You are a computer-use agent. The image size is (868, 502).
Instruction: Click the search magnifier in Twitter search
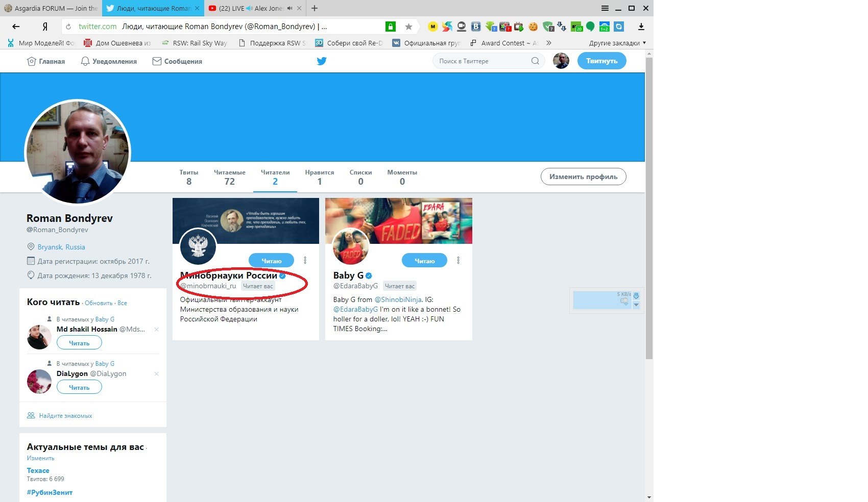pyautogui.click(x=535, y=61)
